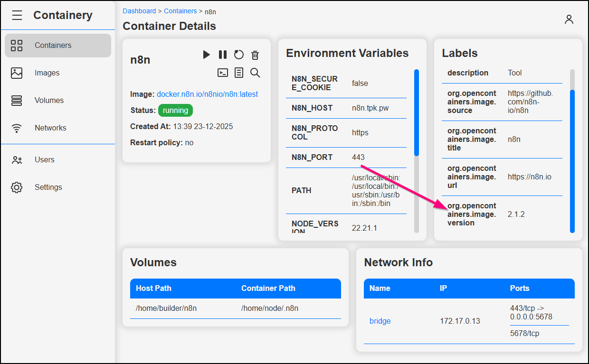This screenshot has height=364, width=589.
Task: View container logs document icon
Action: click(x=239, y=73)
